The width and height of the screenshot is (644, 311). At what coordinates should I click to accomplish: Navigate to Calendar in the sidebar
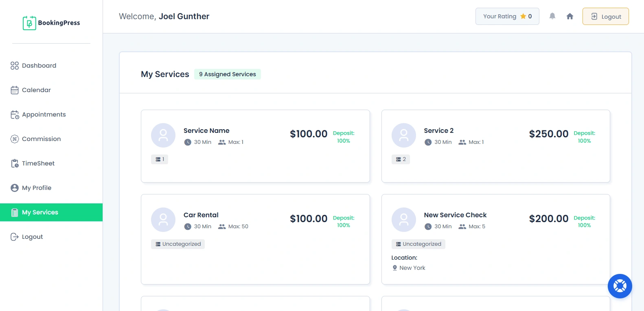coord(51,90)
